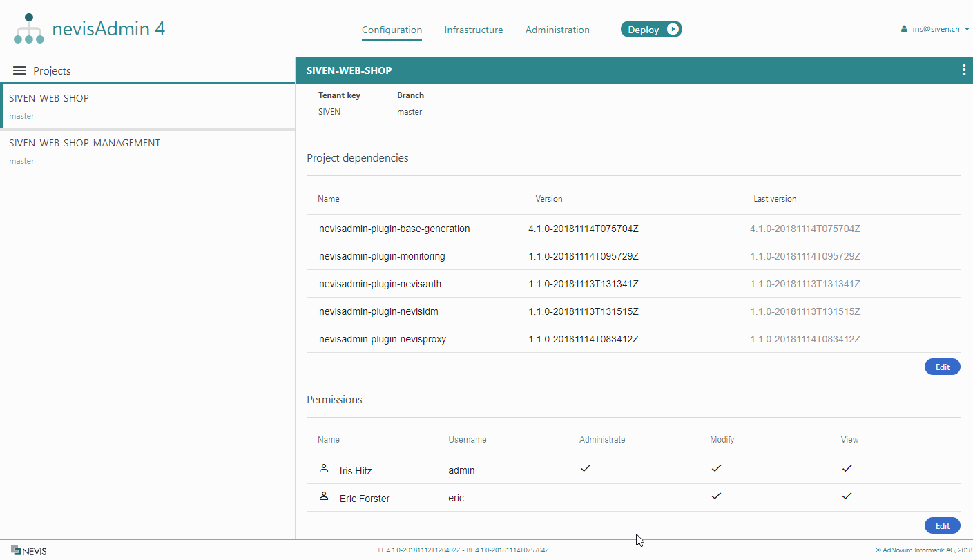Click the Username column header
This screenshot has height=560, width=973.
click(x=468, y=440)
